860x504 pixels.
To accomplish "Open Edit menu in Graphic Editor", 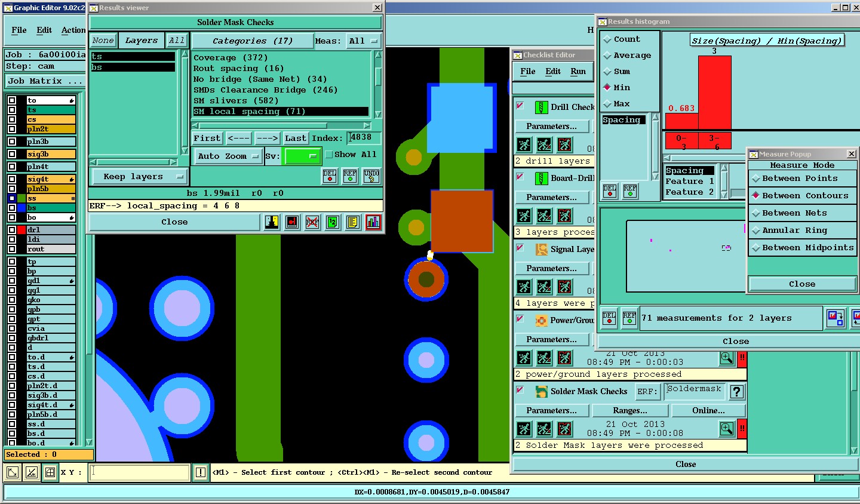I will (44, 30).
